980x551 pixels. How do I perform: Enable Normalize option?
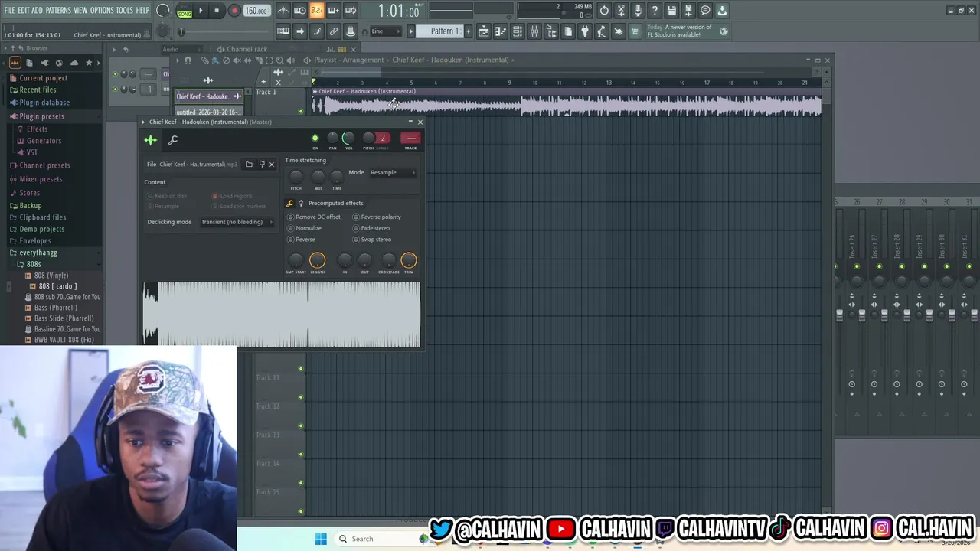point(305,228)
